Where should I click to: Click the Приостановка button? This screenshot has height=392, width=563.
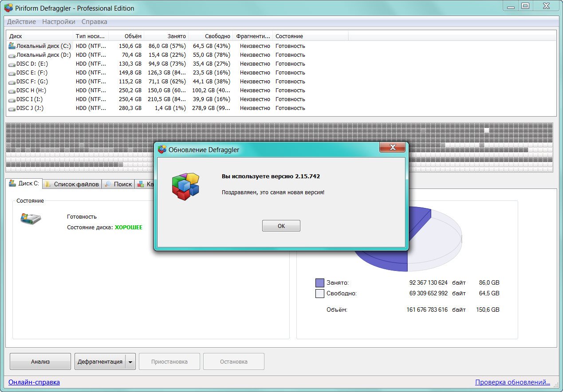point(169,362)
